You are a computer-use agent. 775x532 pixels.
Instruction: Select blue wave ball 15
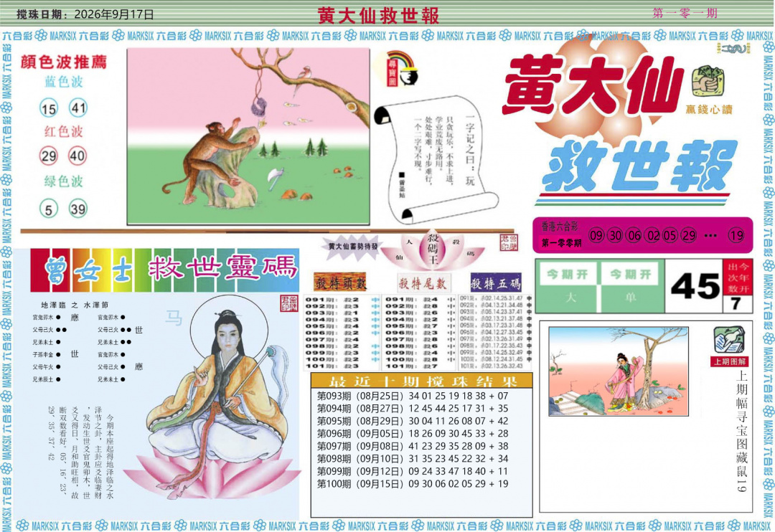(49, 108)
